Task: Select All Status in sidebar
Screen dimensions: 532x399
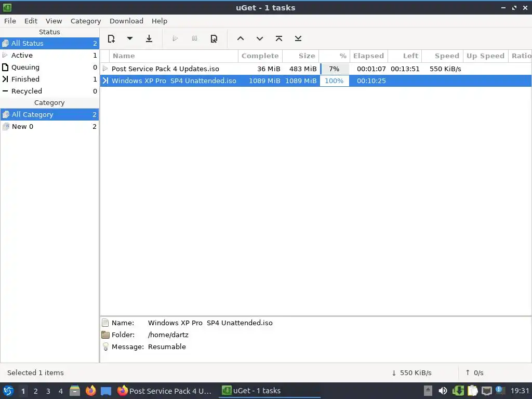Action: [49, 44]
